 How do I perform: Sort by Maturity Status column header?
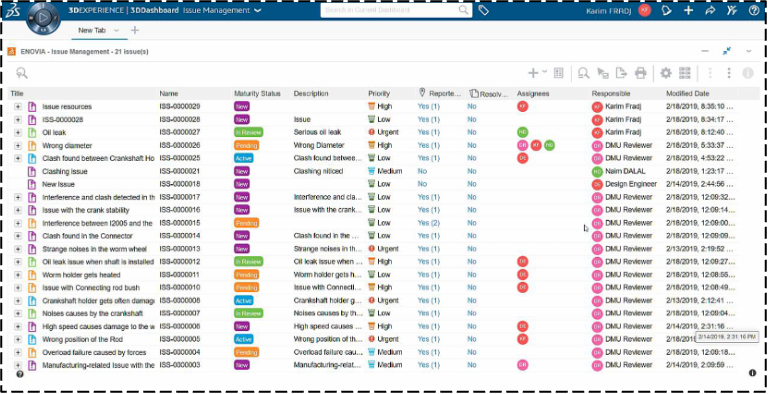coord(257,94)
